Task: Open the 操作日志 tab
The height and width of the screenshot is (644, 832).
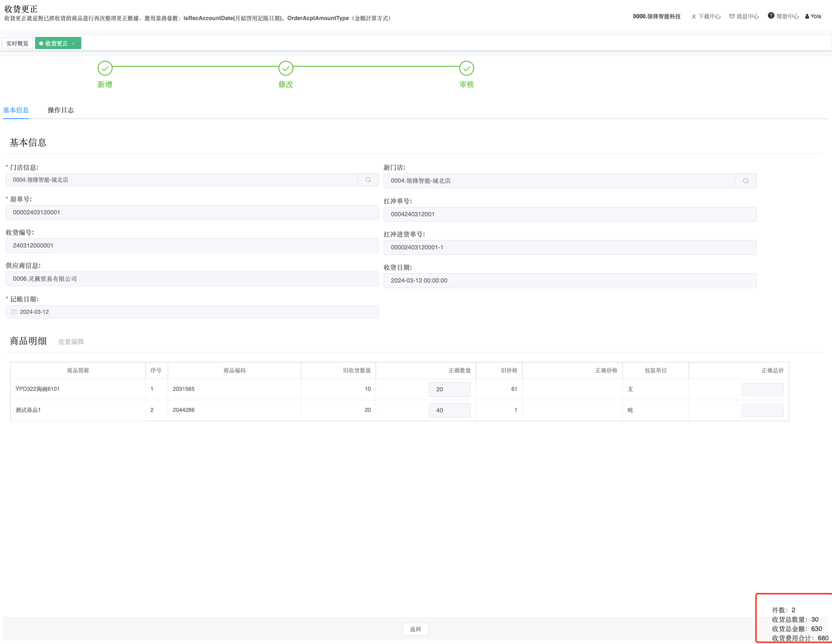Action: [x=61, y=110]
